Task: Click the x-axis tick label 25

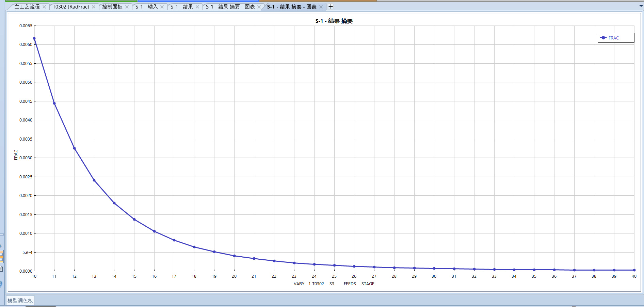Action: 334,276
